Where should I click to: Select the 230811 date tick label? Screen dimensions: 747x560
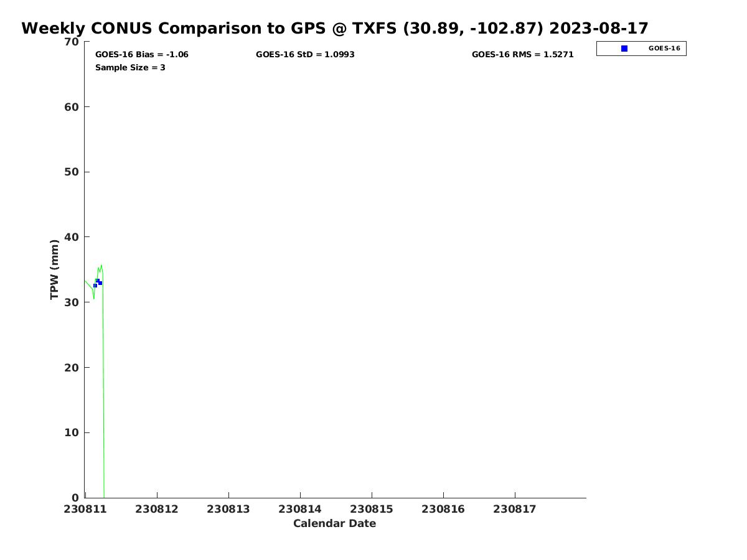pos(85,510)
